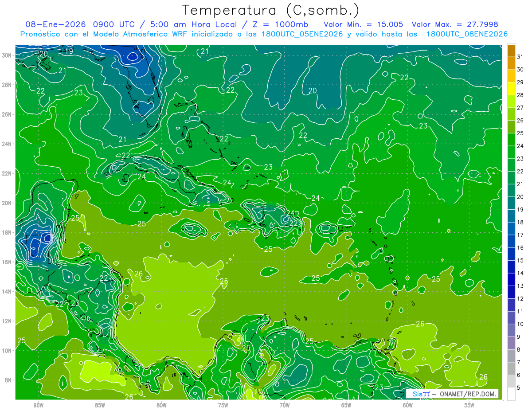Click the longitude label "85W"

pos(100,405)
